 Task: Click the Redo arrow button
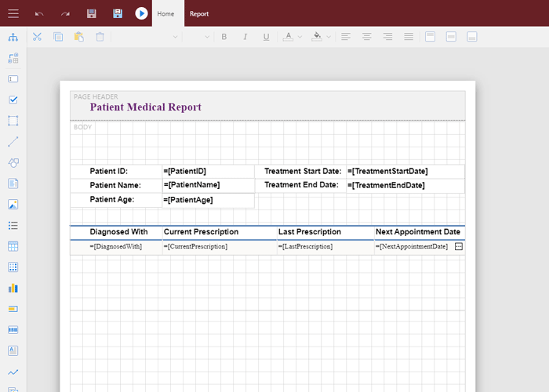point(65,13)
